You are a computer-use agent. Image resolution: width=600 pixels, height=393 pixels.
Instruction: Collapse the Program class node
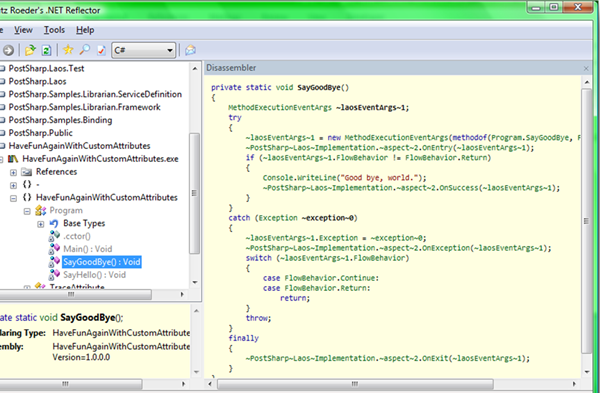[x=27, y=211]
